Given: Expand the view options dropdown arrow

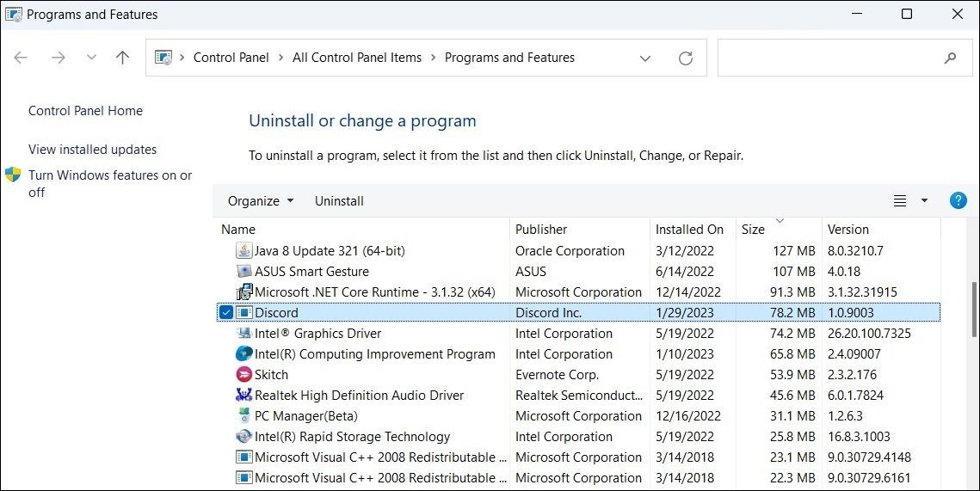Looking at the screenshot, I should pyautogui.click(x=924, y=200).
